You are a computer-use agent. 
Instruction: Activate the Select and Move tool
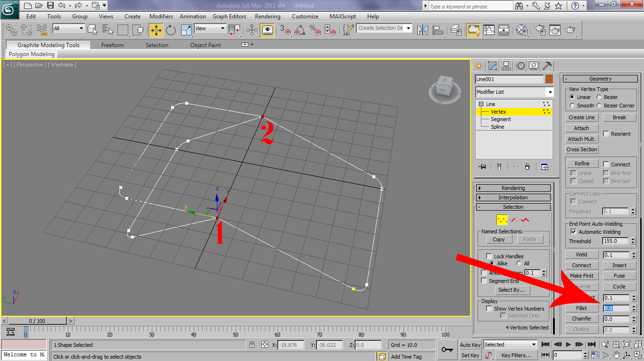click(156, 30)
